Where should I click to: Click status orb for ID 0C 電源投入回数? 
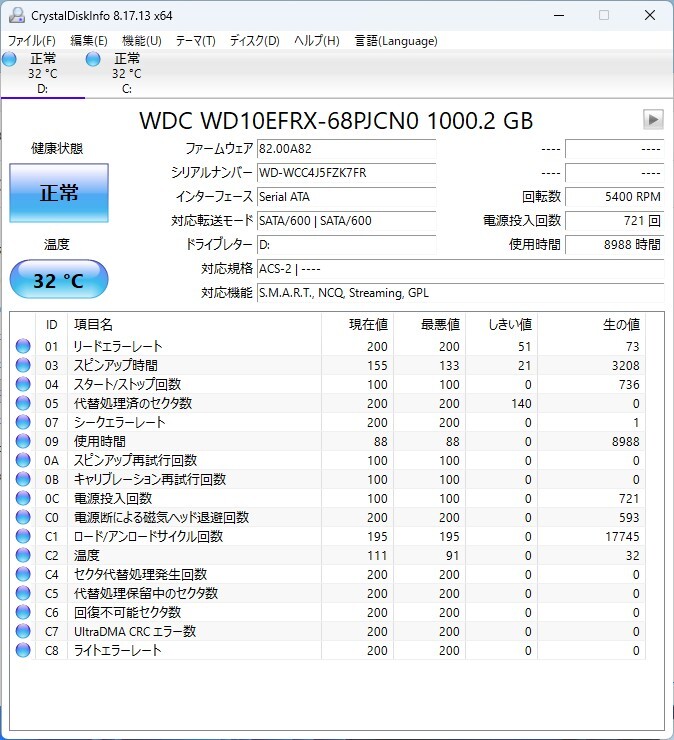23,498
